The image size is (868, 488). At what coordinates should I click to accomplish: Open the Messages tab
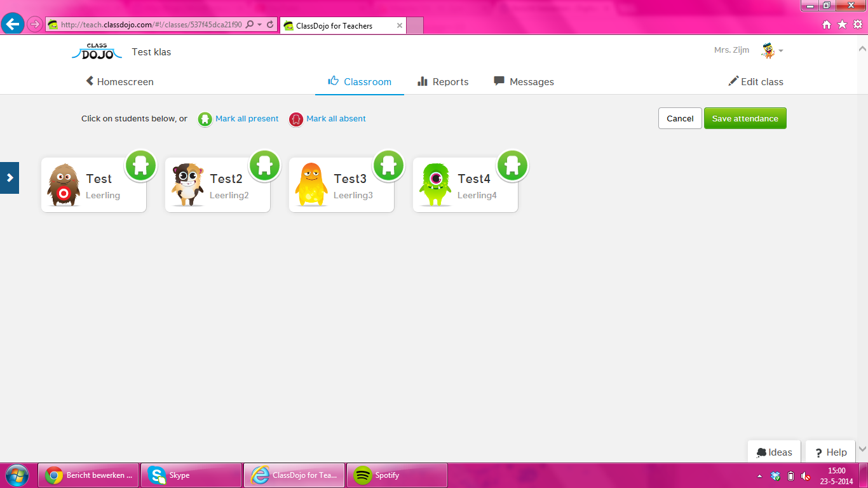tap(524, 82)
